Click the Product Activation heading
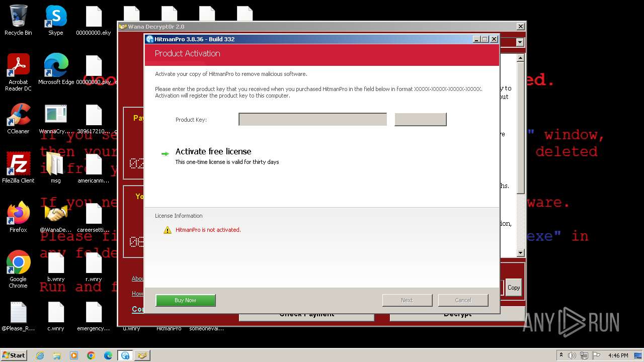Image resolution: width=644 pixels, height=362 pixels. pos(187,53)
